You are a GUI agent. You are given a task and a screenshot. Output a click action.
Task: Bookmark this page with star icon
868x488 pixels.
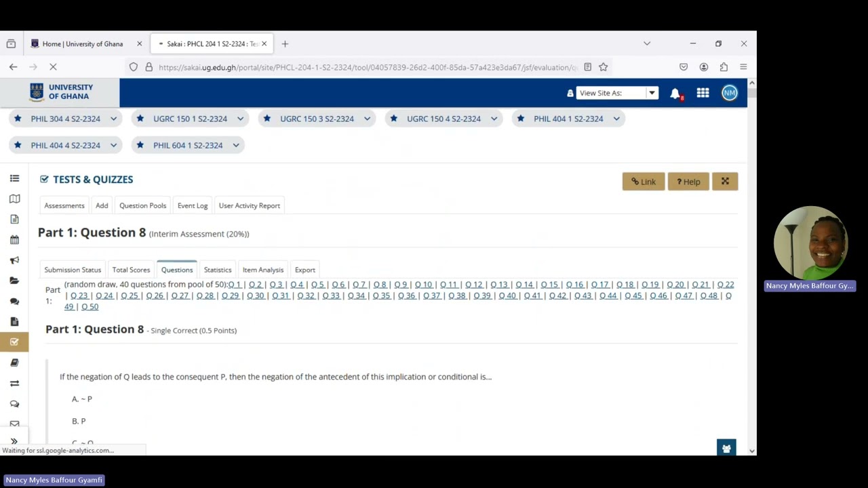[x=603, y=67]
